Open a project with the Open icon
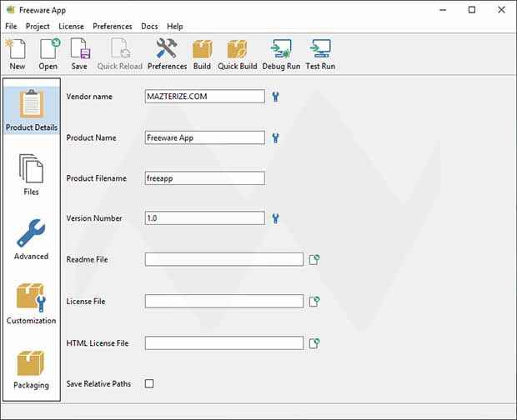The image size is (517, 420). click(x=48, y=53)
